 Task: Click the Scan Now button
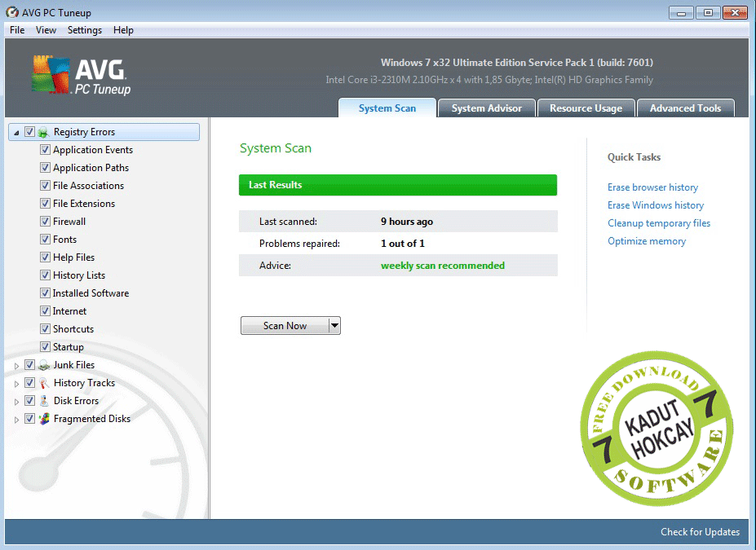pyautogui.click(x=285, y=326)
